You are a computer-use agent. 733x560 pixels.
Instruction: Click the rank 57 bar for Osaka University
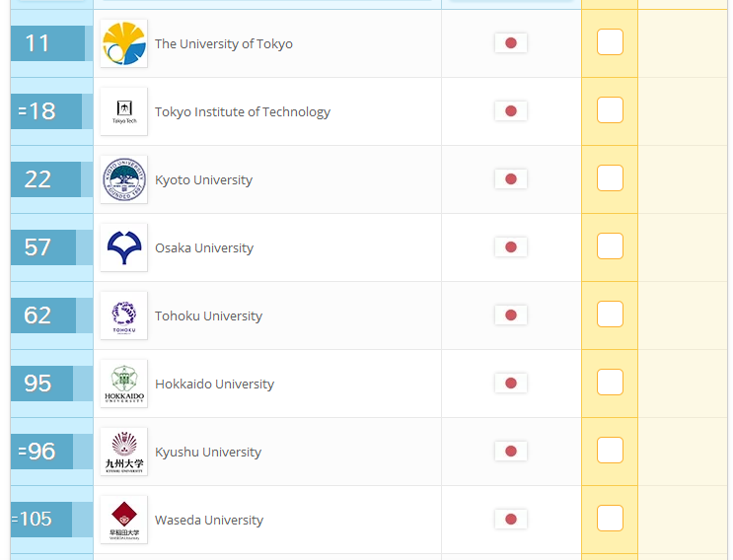click(x=43, y=247)
